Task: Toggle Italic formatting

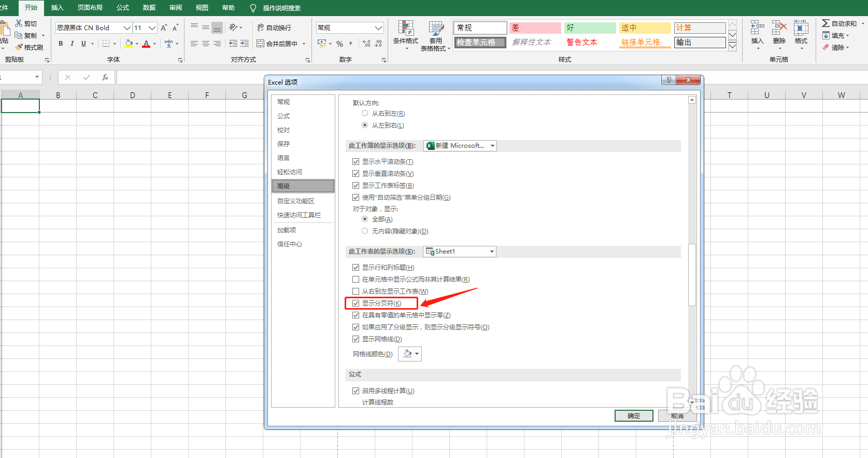Action: tap(72, 44)
